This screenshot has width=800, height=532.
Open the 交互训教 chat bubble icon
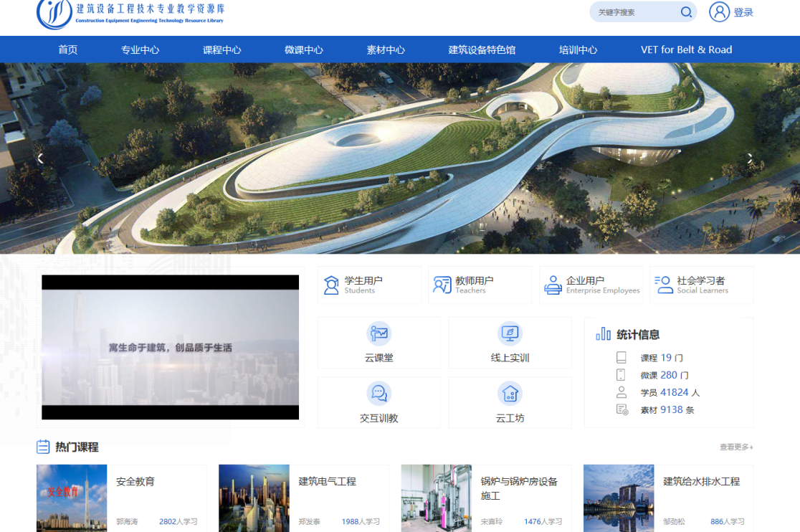(x=378, y=394)
